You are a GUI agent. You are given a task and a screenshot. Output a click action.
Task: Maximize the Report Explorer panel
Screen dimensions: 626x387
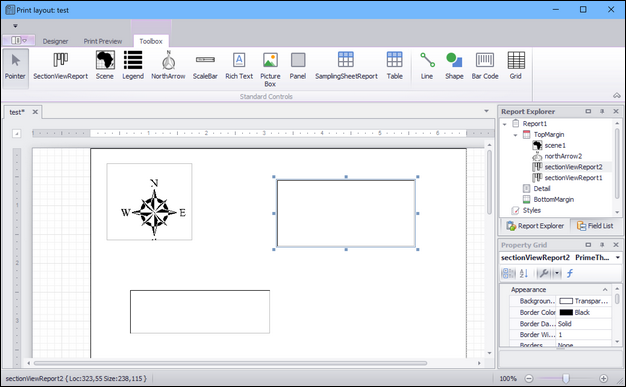pyautogui.click(x=588, y=111)
